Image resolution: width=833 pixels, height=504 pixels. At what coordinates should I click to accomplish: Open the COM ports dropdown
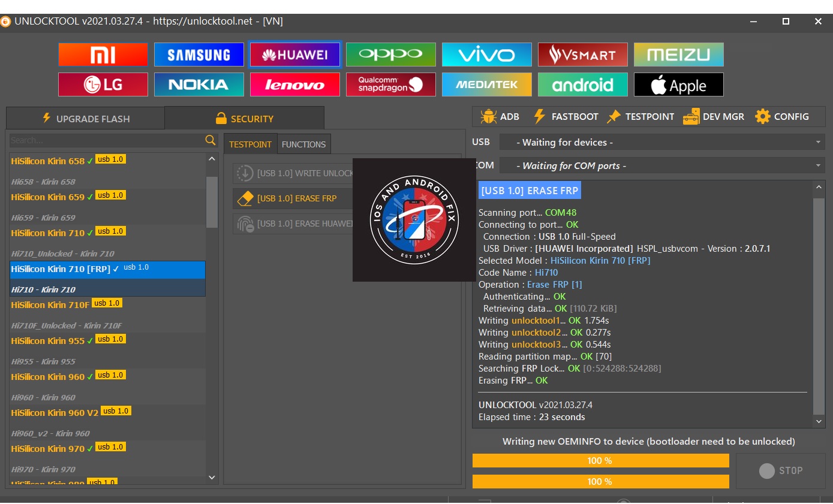pos(662,165)
